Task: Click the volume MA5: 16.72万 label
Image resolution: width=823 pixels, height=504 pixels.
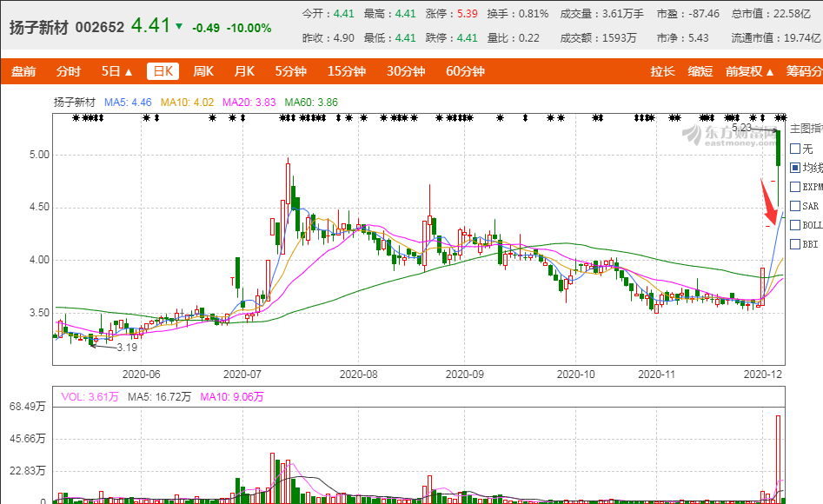Action: (x=159, y=397)
